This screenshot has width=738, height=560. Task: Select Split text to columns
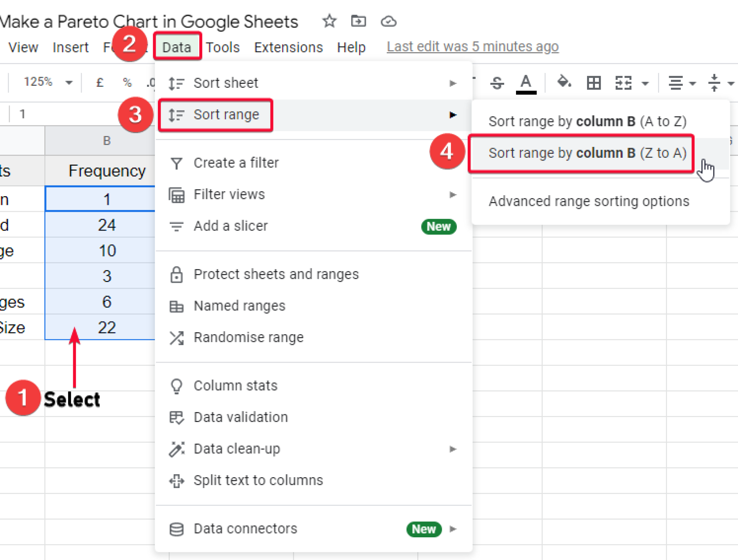314,480
